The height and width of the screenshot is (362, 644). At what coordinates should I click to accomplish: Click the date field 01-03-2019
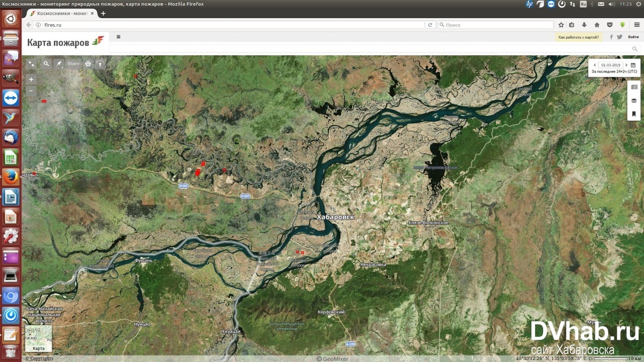point(611,65)
